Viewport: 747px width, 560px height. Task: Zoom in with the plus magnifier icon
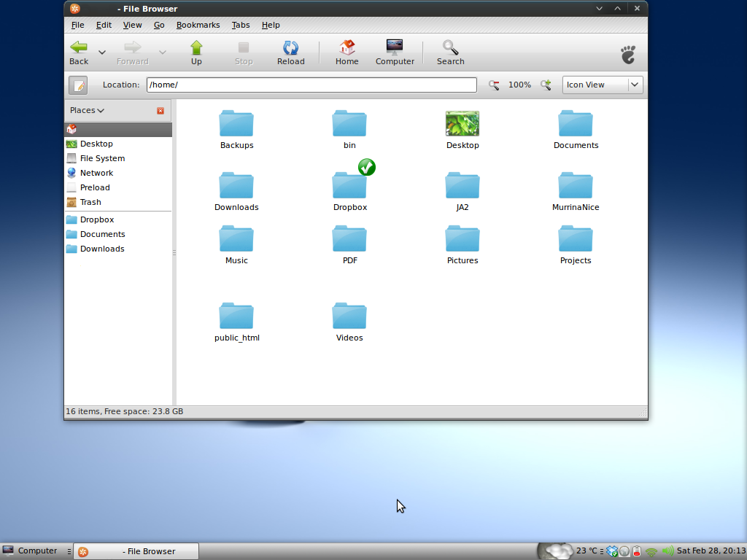pyautogui.click(x=546, y=85)
